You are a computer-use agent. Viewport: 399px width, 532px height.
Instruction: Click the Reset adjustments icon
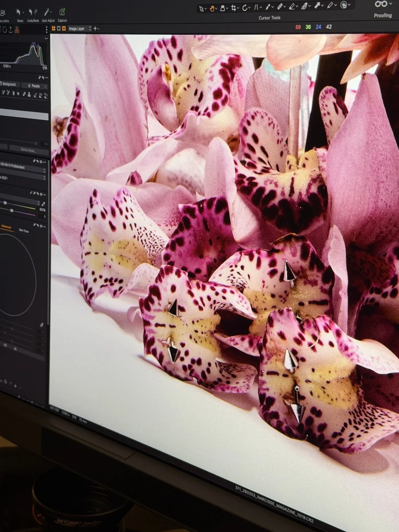[x=18, y=13]
